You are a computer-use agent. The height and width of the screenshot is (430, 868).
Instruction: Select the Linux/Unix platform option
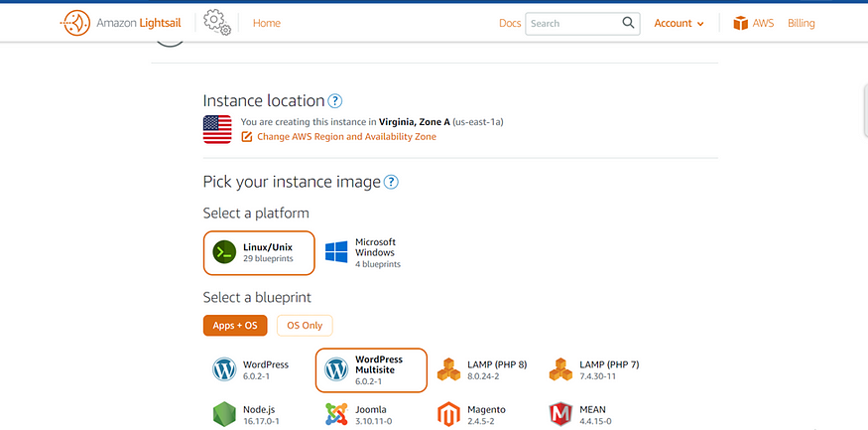coord(259,252)
